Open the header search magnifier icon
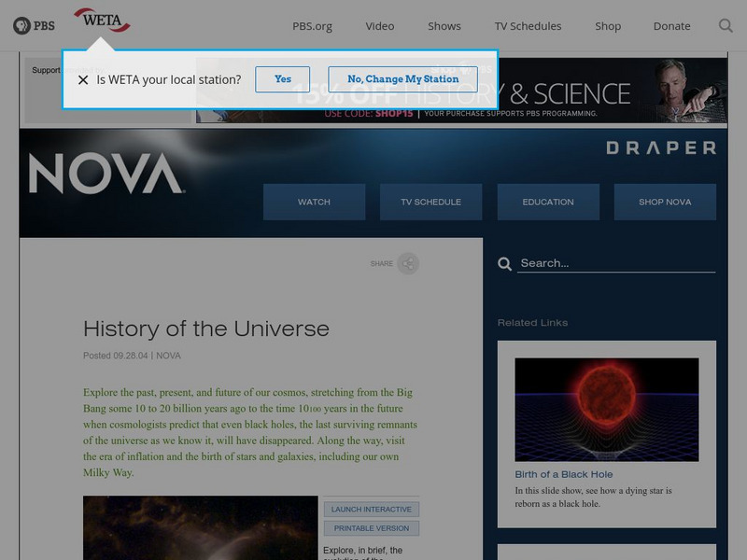Image resolution: width=747 pixels, height=560 pixels. 726,26
